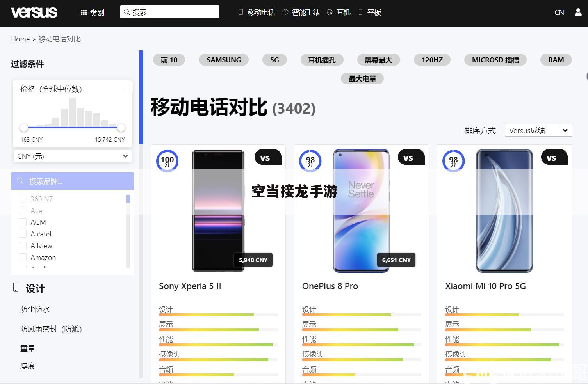Click the 搜索 search field
Image resolution: width=588 pixels, height=384 pixels.
[x=169, y=12]
